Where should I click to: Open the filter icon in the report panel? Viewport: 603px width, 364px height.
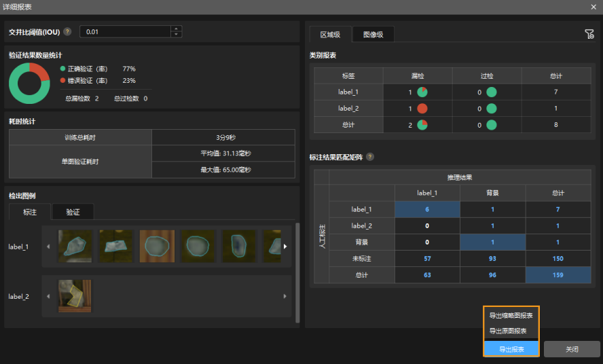tap(589, 34)
